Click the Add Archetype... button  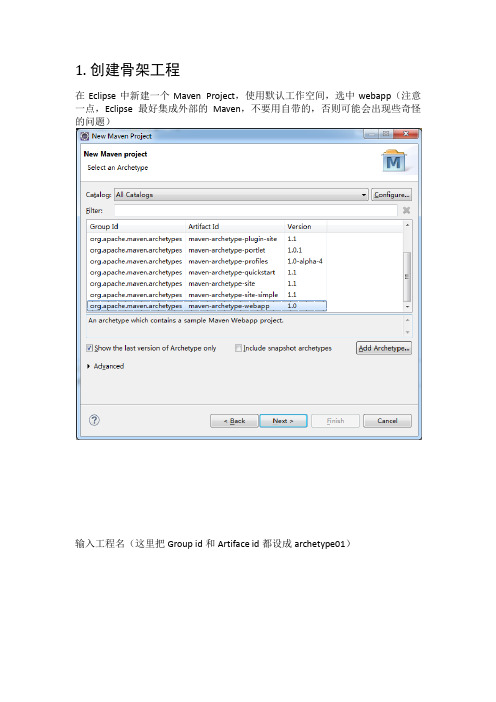coord(384,348)
